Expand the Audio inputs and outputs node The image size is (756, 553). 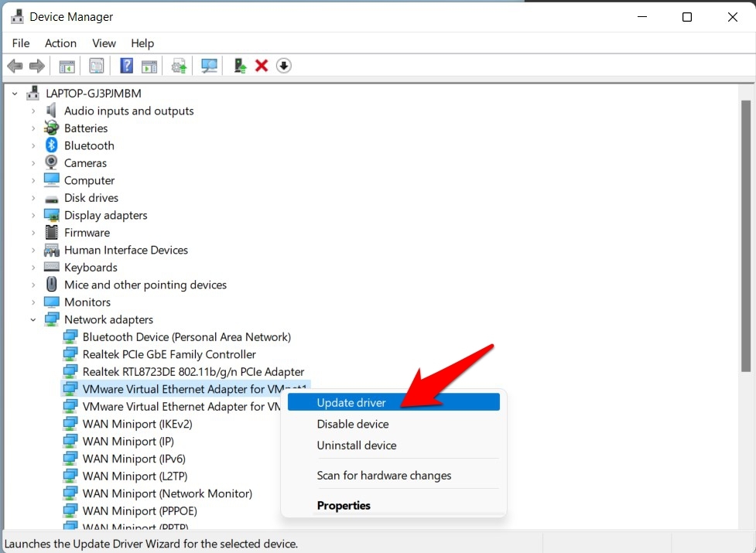[x=33, y=111]
